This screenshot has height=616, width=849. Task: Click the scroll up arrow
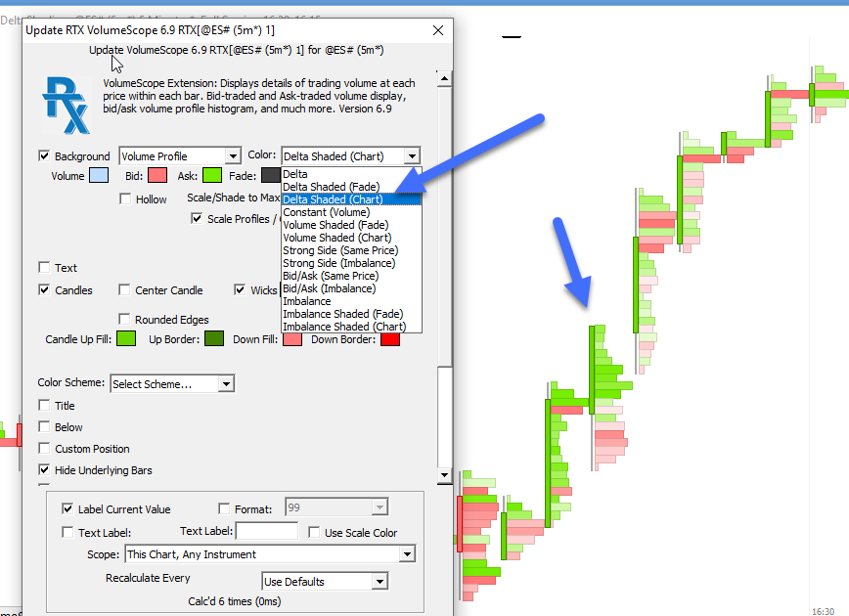(x=444, y=79)
